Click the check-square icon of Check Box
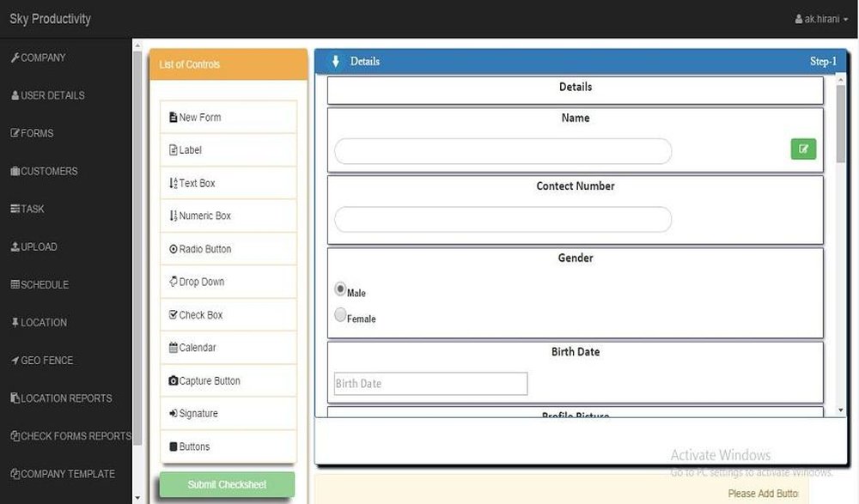Viewport: 859px width, 504px height. point(174,314)
